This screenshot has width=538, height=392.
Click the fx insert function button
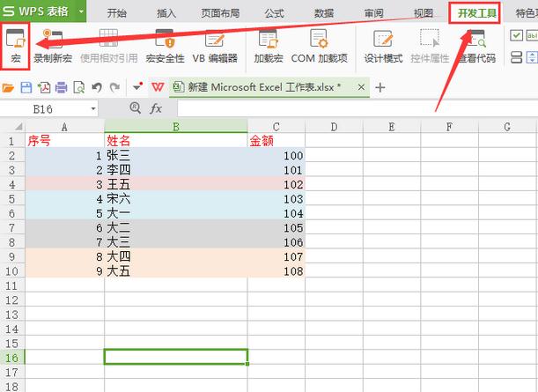156,109
